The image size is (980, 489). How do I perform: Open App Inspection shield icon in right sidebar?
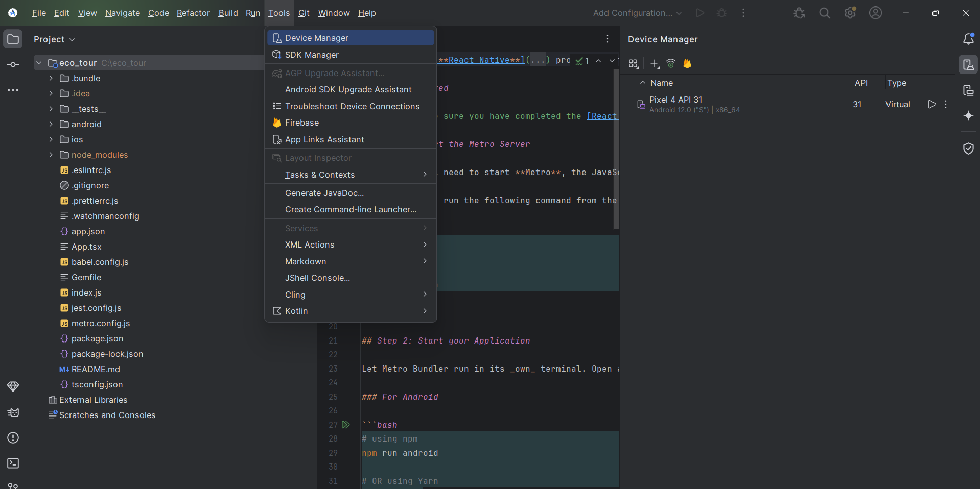click(x=968, y=149)
